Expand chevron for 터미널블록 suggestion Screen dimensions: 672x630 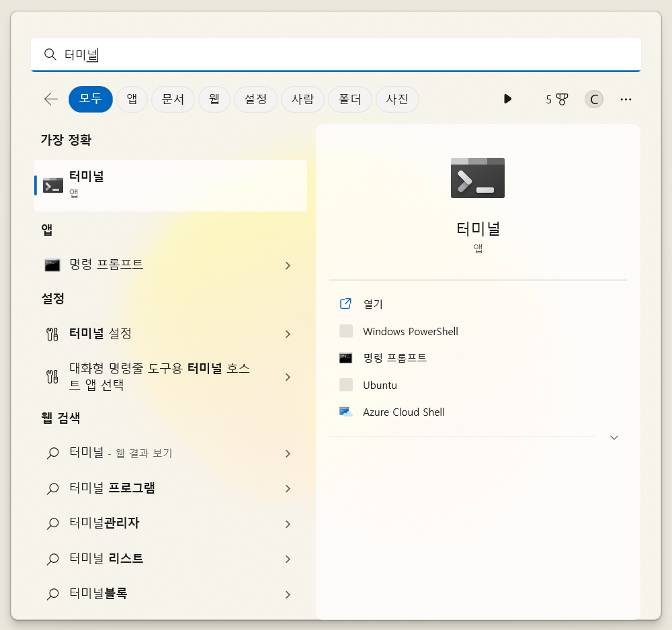pyautogui.click(x=288, y=594)
